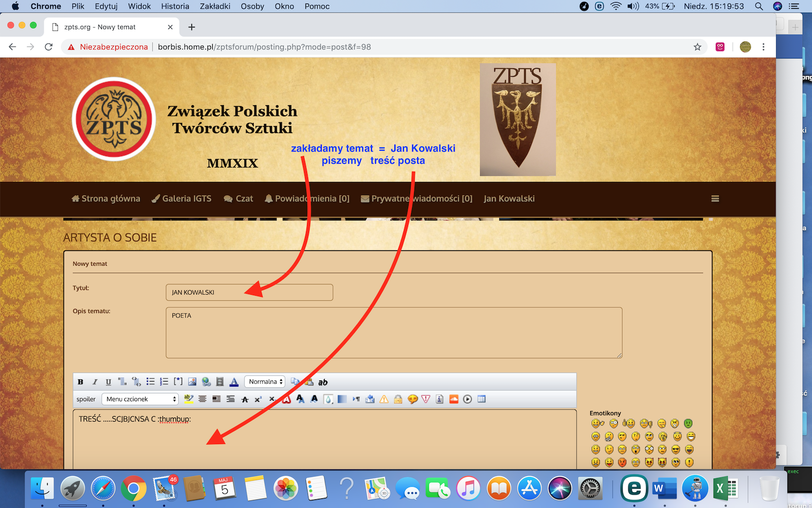812x508 pixels.
Task: Click the font color 'A' icon
Action: click(234, 382)
